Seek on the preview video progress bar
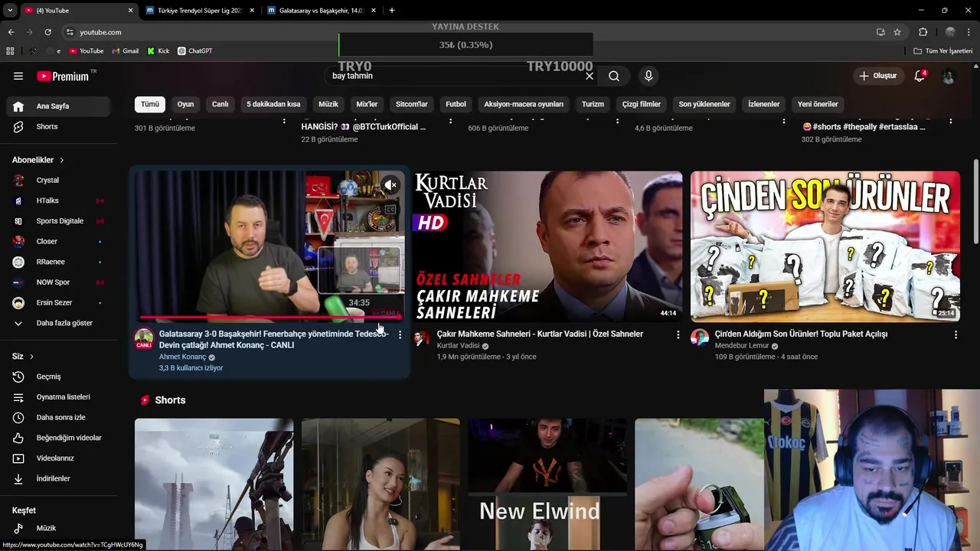 tap(269, 317)
